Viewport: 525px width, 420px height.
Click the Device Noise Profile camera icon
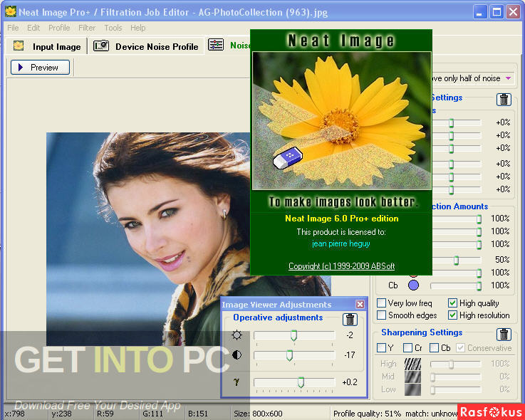click(100, 46)
